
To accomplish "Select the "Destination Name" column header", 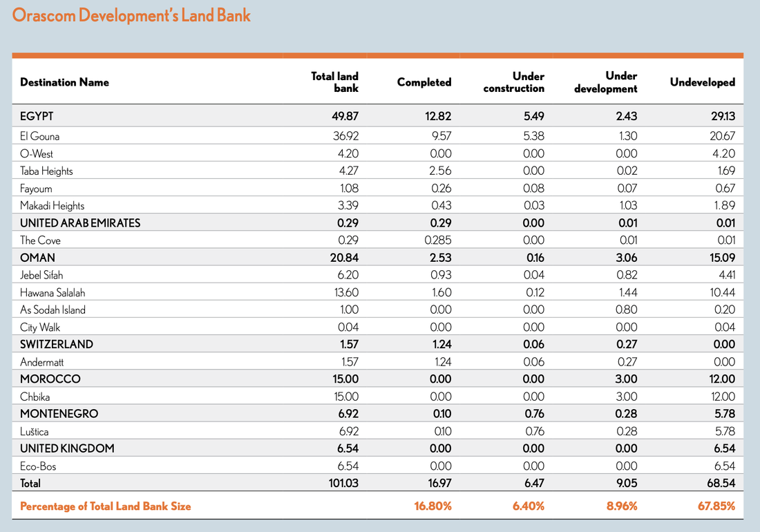I will coord(64,82).
